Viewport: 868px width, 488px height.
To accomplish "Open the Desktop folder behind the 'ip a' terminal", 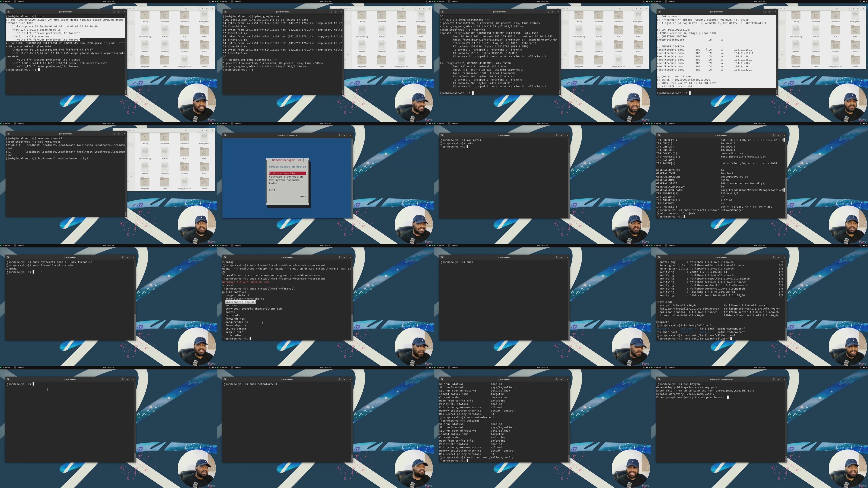I will pyautogui.click(x=145, y=17).
